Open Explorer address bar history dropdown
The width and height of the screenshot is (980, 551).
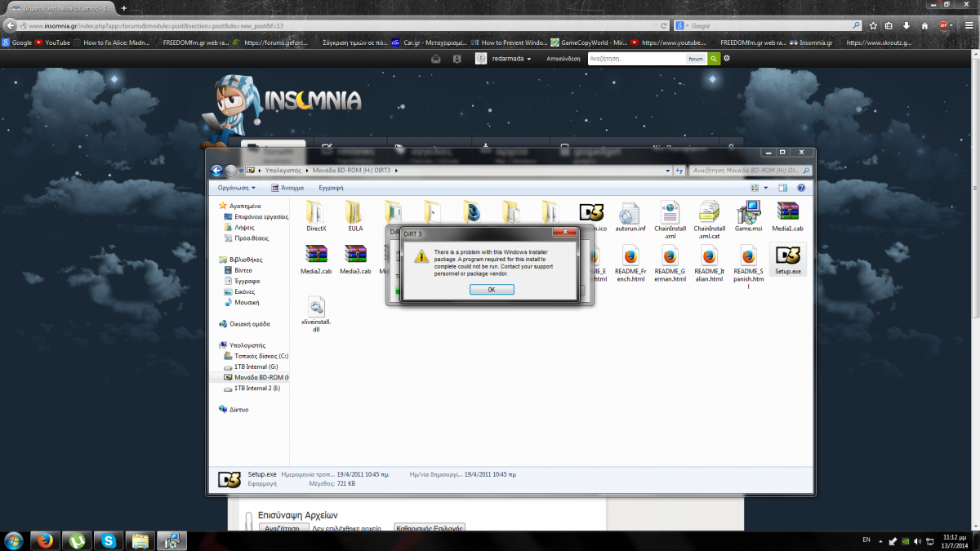tap(666, 171)
